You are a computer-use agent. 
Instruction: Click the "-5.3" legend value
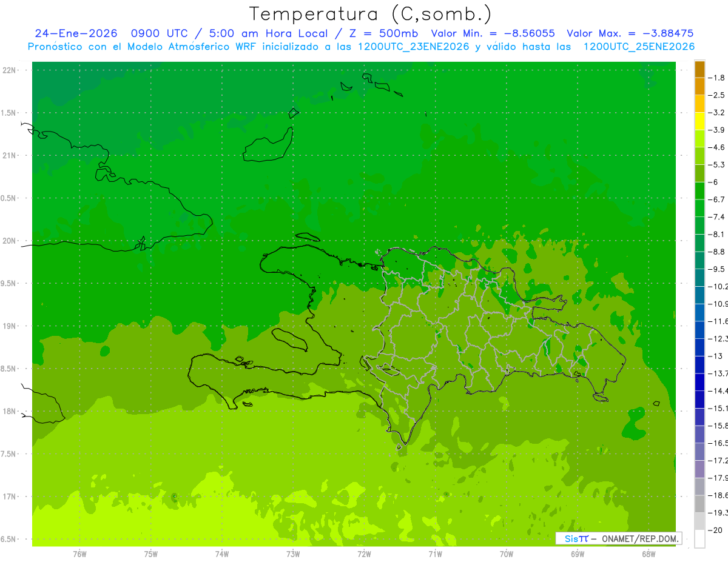coord(716,164)
